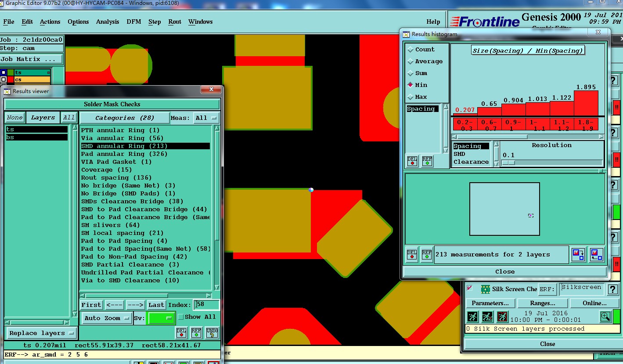Click DEL icon beside histogram Spacing list
The image size is (623, 364).
click(412, 161)
